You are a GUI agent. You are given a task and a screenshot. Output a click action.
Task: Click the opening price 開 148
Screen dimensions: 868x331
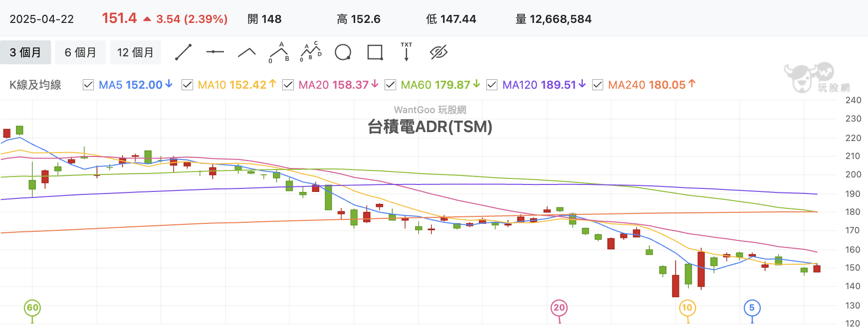pos(264,19)
